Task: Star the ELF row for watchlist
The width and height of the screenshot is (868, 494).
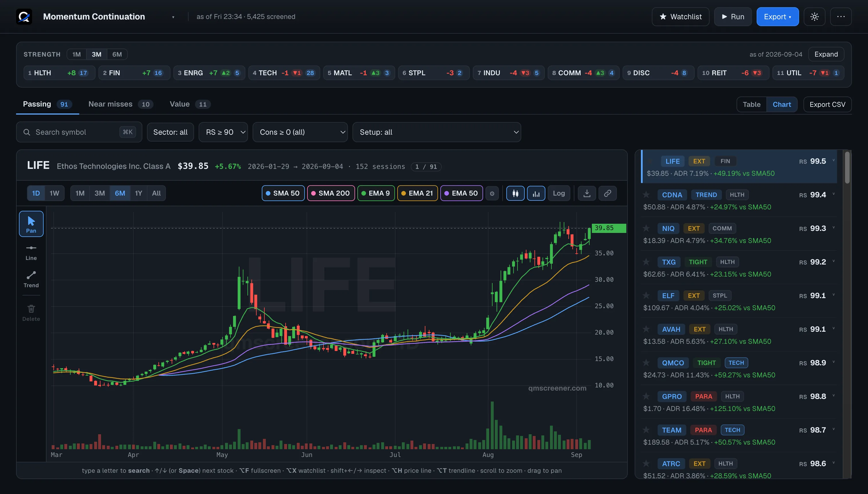Action: pos(646,295)
